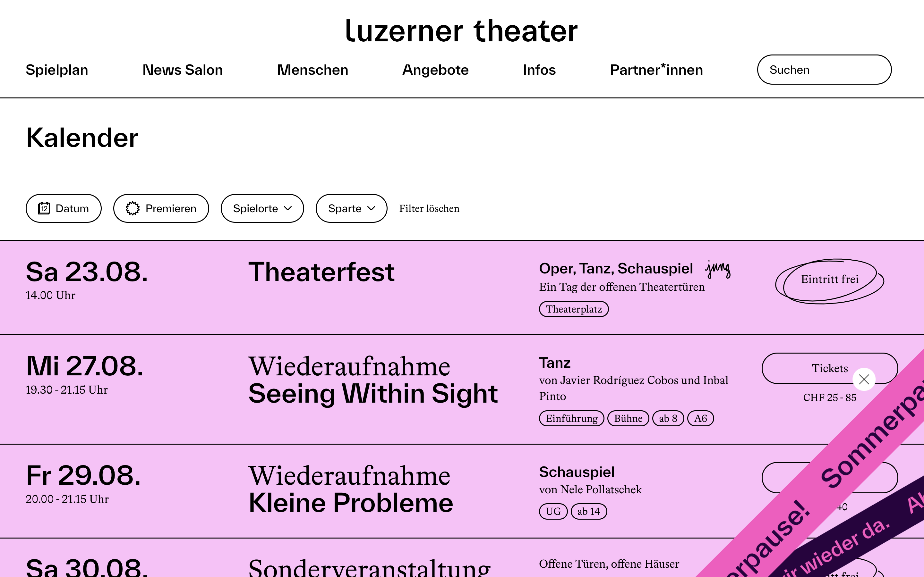Click the handwritten 'jung' icon
The width and height of the screenshot is (924, 577).
(718, 269)
